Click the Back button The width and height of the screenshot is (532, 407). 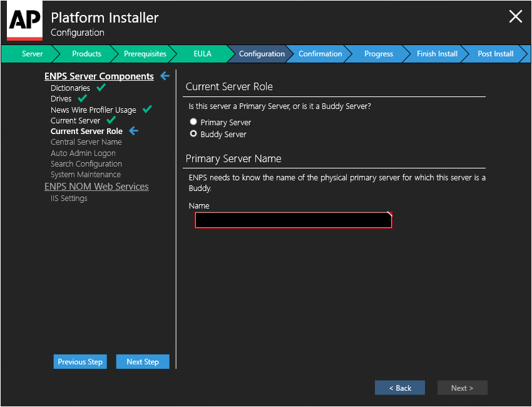[x=400, y=388]
